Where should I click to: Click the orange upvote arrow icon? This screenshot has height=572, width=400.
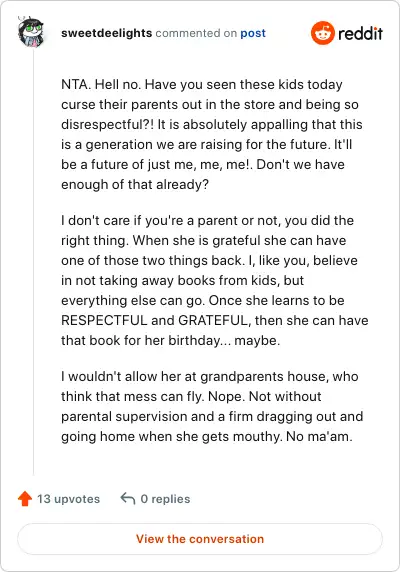tap(25, 499)
